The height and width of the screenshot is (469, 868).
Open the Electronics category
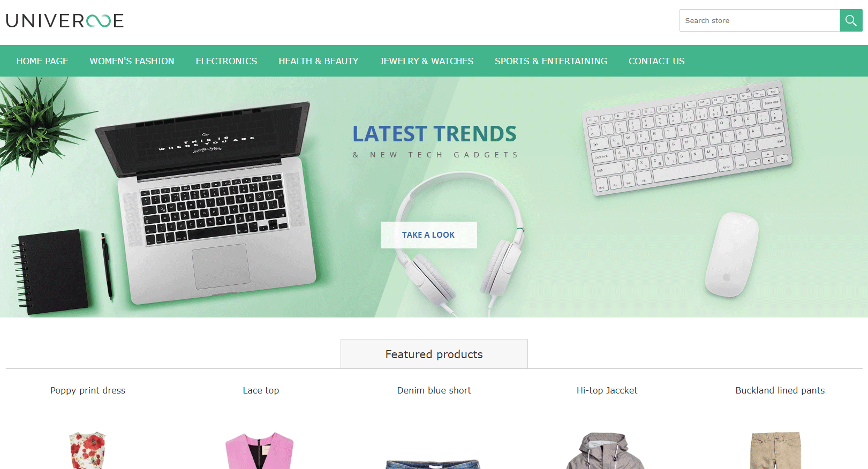pyautogui.click(x=227, y=61)
